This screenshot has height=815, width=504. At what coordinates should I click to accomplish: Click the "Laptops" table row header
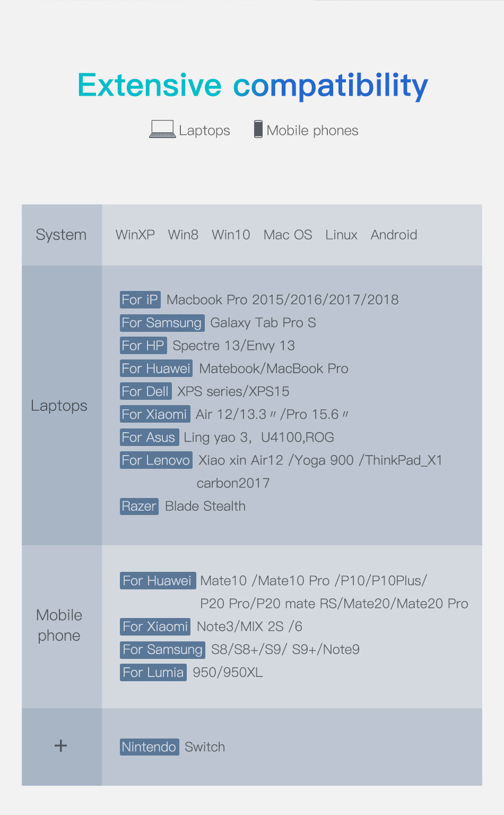pyautogui.click(x=59, y=406)
